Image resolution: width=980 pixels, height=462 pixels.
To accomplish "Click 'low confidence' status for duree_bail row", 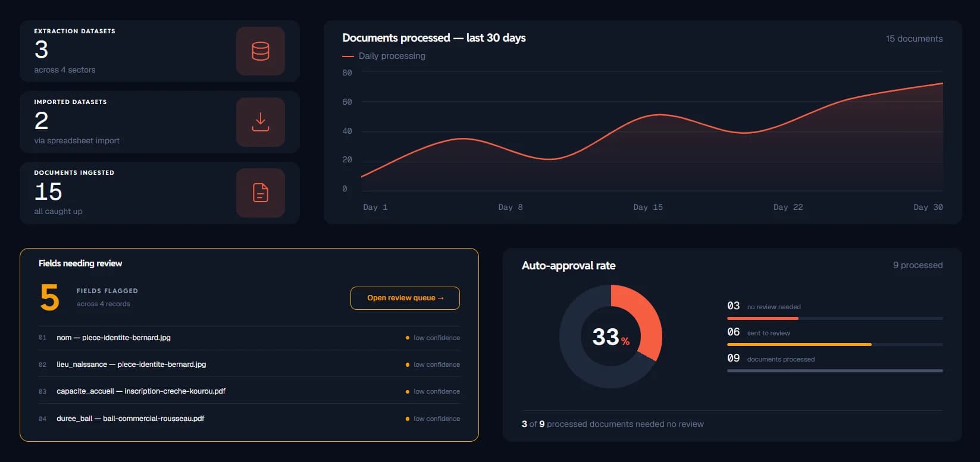I will click(x=433, y=419).
